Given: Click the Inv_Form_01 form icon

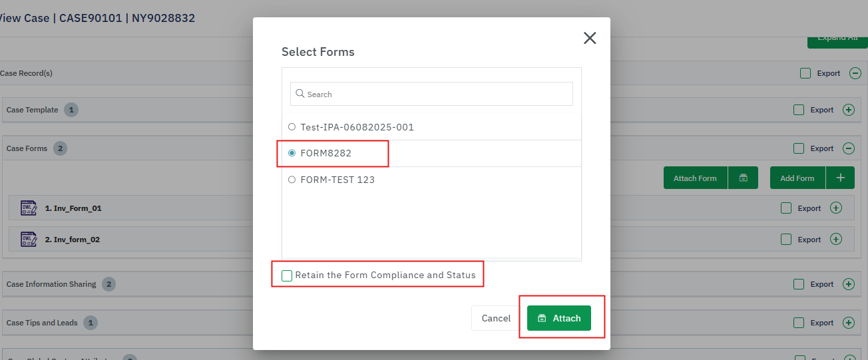Looking at the screenshot, I should tap(29, 208).
